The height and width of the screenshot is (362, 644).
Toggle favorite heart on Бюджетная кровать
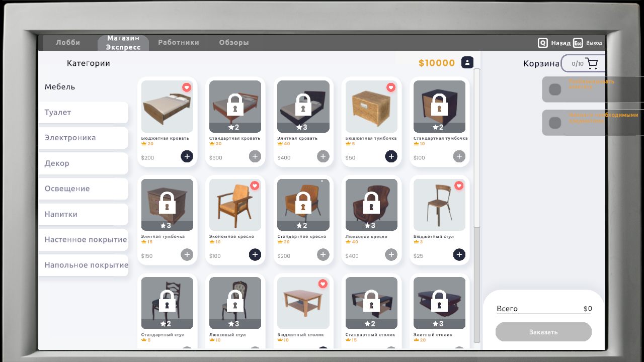[187, 87]
